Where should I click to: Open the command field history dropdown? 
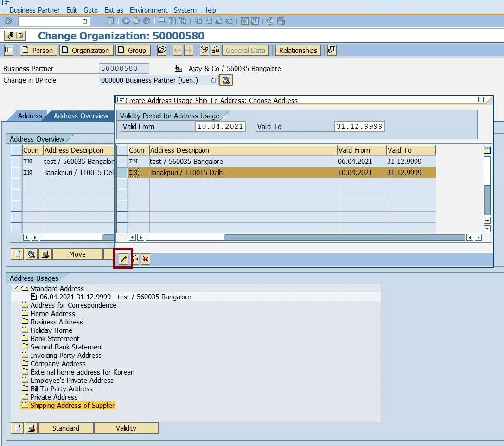(x=84, y=21)
